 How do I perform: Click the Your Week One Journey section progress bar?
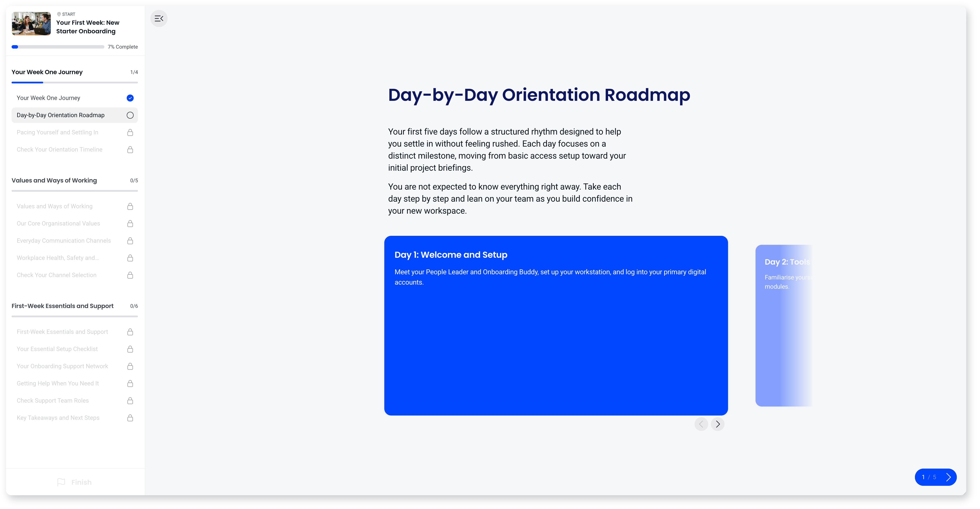[75, 82]
